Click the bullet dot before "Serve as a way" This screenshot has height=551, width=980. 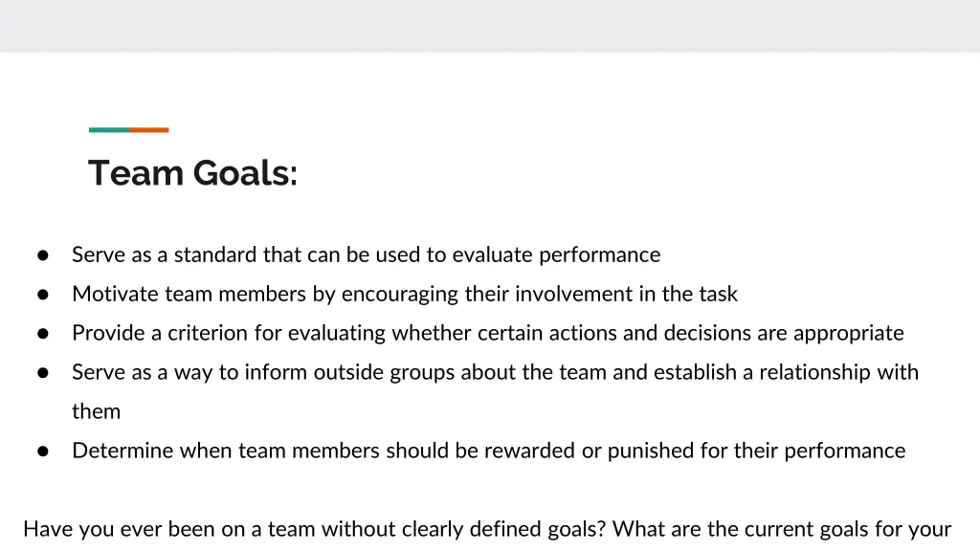(42, 373)
